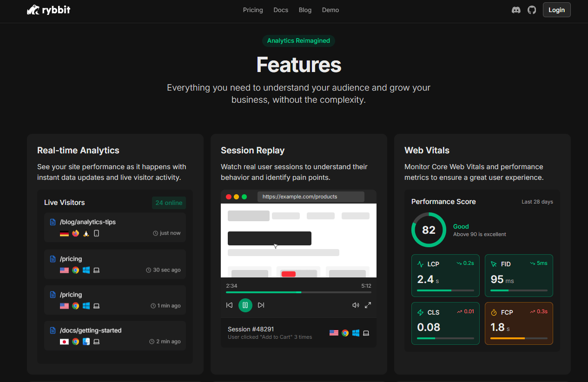Pause the session replay playback

tap(245, 305)
